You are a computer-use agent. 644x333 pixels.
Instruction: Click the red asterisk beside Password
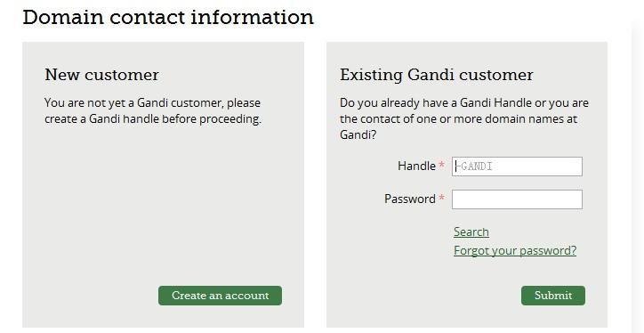441,198
